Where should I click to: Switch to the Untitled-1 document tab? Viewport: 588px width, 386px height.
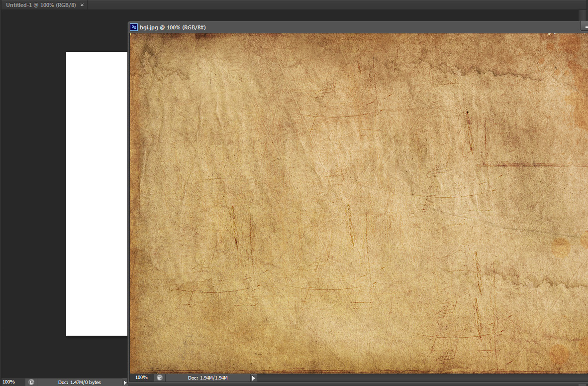pos(41,5)
